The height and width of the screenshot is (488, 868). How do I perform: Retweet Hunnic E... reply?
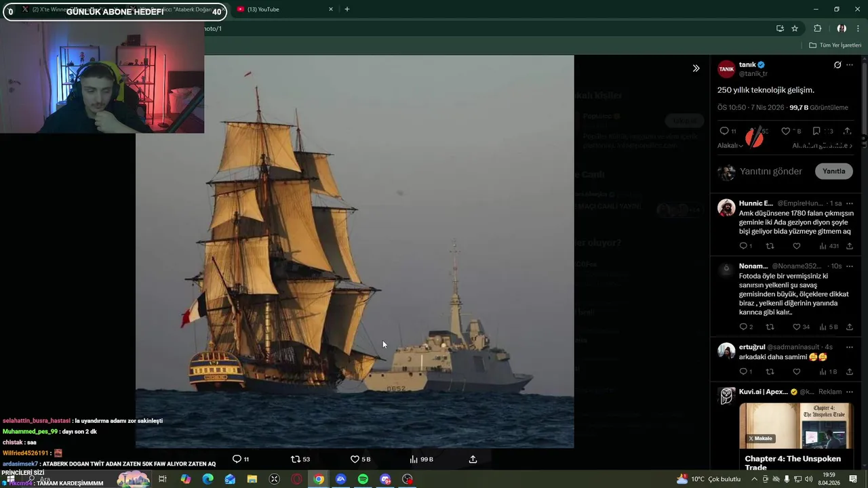click(x=770, y=246)
